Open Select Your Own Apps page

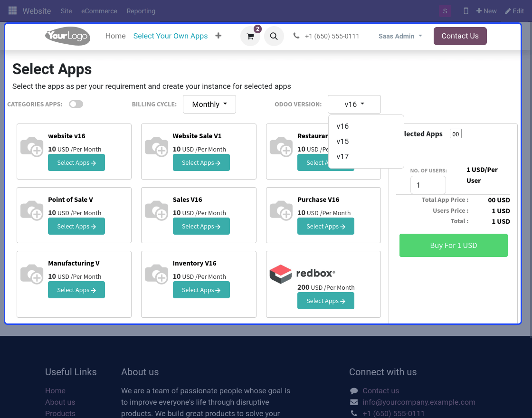point(171,36)
